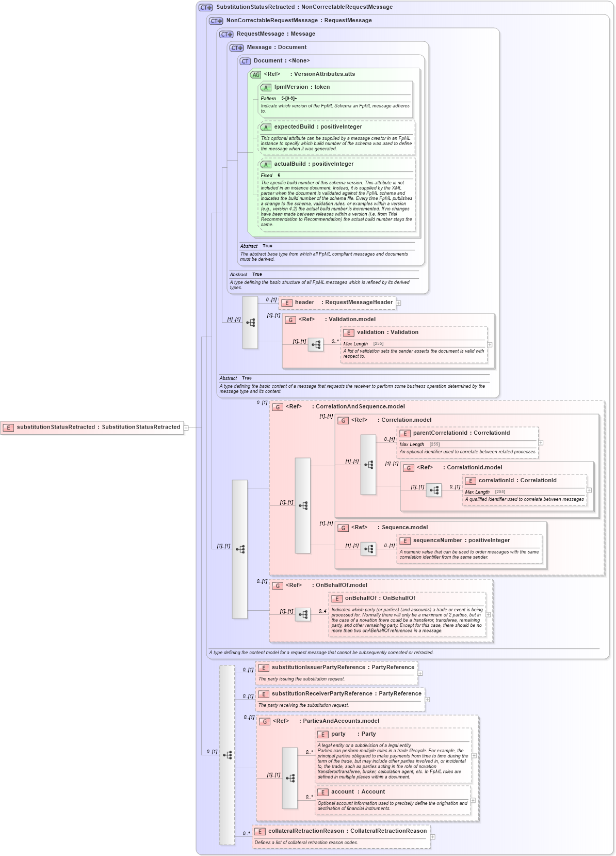
Task: Click the A icon of expectedBuild attribute
Action: tap(266, 128)
